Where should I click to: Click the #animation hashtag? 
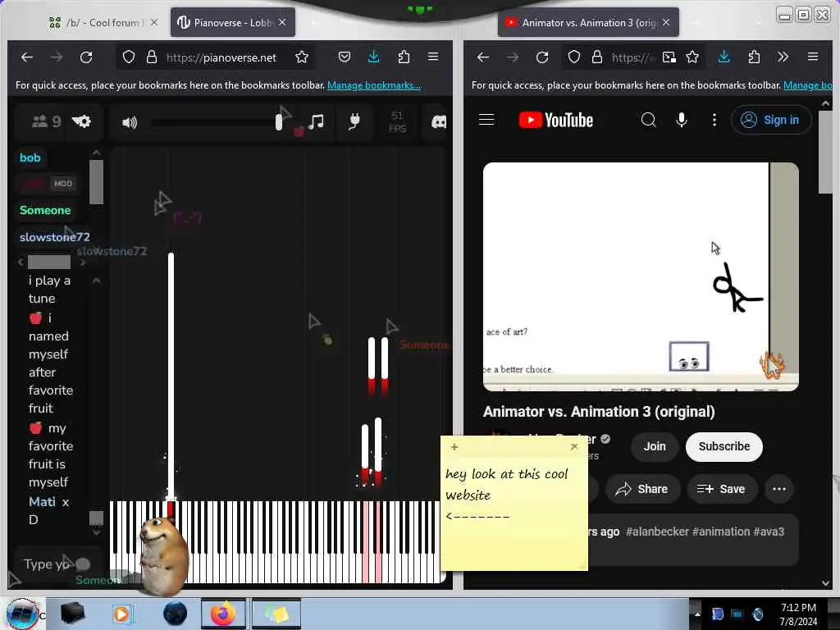(x=721, y=532)
